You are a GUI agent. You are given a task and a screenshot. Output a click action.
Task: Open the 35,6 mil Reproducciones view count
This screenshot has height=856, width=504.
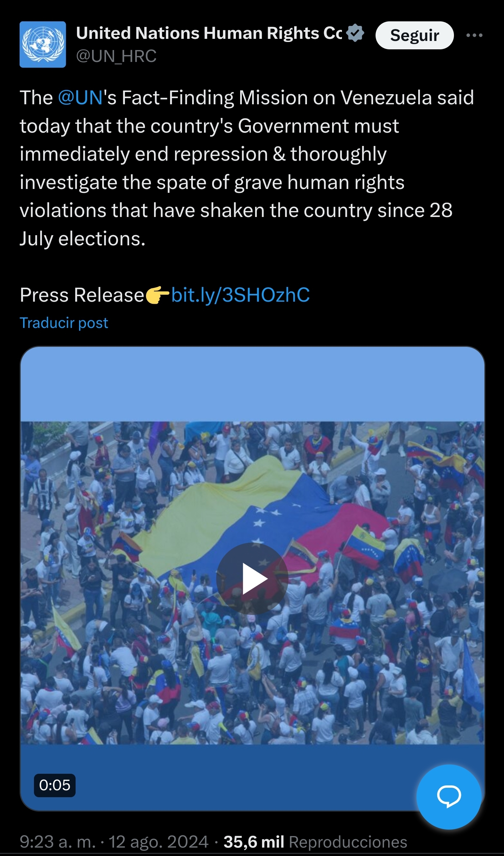tap(315, 842)
